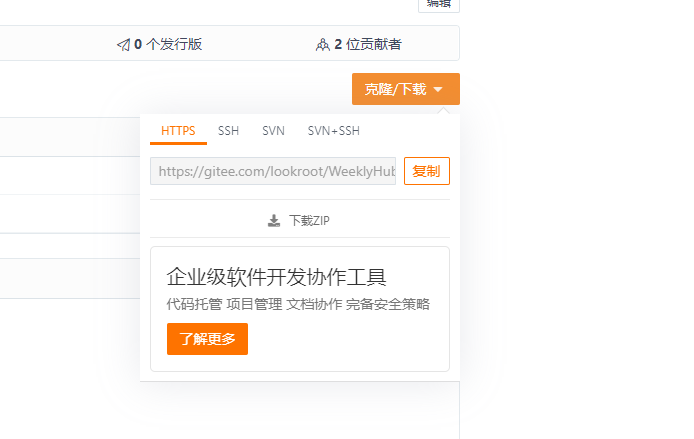This screenshot has width=694, height=439.
Task: Choose the SVN+SSH tab
Action: point(333,131)
